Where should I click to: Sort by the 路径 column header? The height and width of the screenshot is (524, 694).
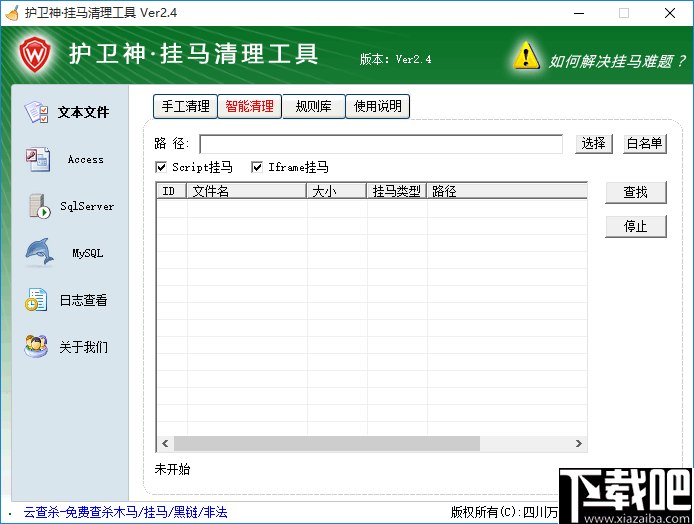(507, 191)
